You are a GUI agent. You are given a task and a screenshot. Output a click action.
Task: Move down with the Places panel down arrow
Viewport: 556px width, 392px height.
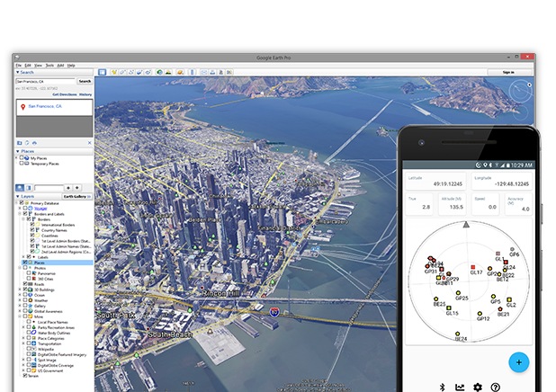pyautogui.click(x=77, y=188)
